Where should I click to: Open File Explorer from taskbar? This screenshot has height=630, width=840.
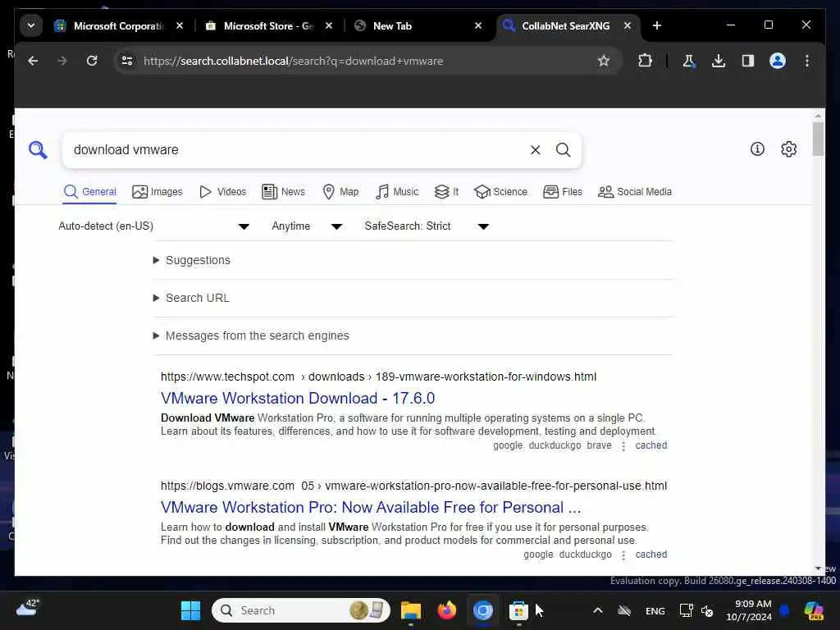coord(411,610)
